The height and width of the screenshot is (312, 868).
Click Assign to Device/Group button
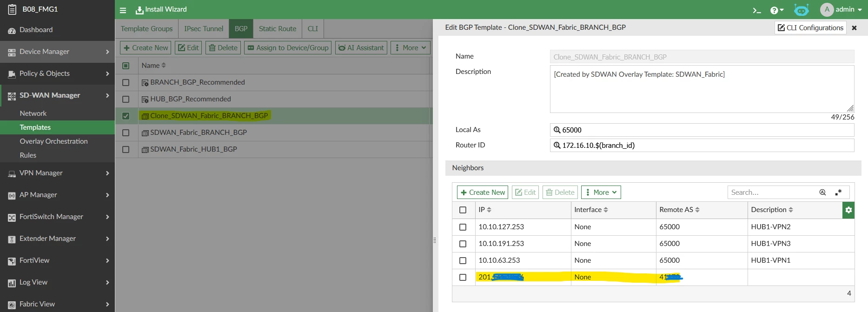[x=288, y=48]
